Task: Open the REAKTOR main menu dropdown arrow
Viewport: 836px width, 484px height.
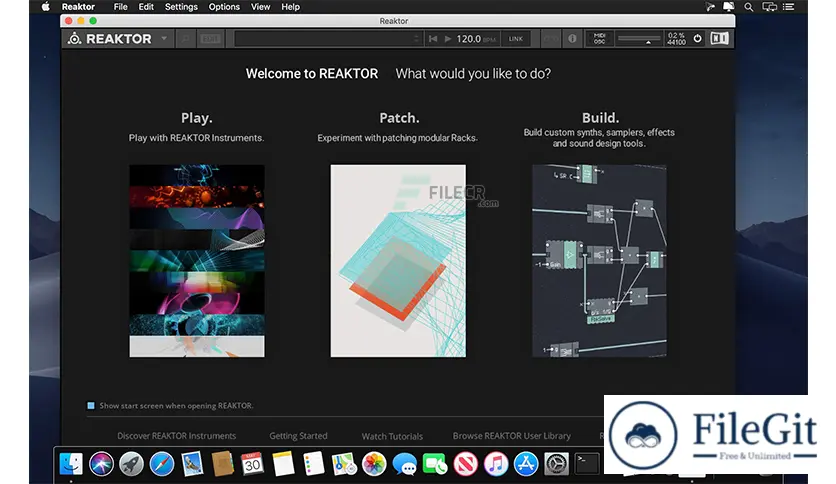Action: tap(164, 38)
